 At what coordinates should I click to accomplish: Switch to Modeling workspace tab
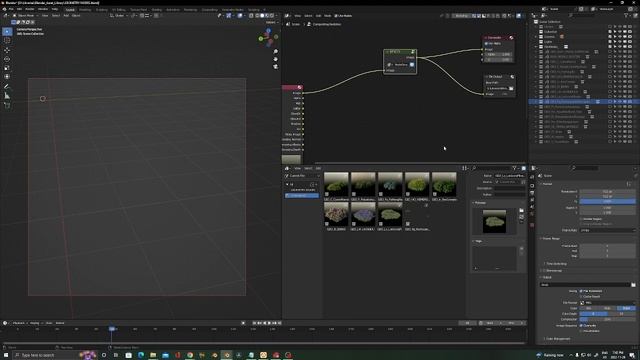[x=85, y=9]
